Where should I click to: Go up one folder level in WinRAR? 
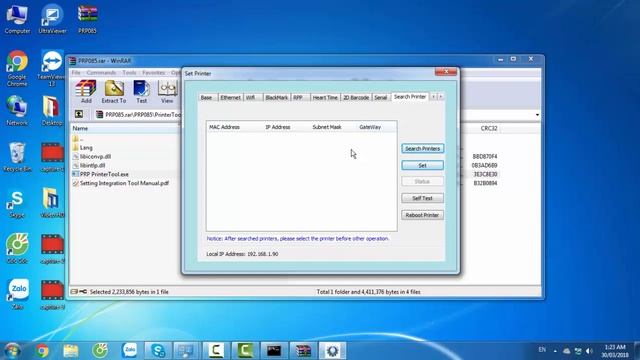pos(79,114)
